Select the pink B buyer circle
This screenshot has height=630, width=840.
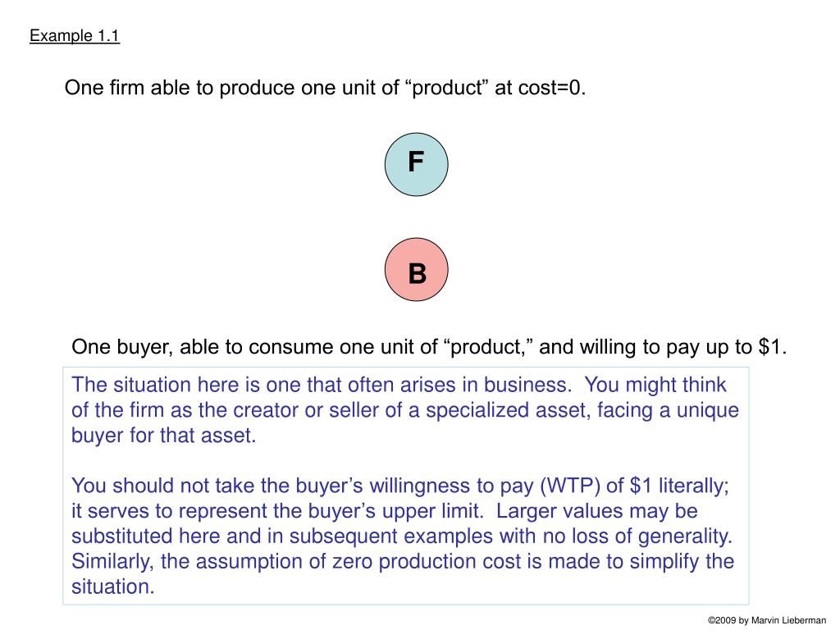[416, 269]
